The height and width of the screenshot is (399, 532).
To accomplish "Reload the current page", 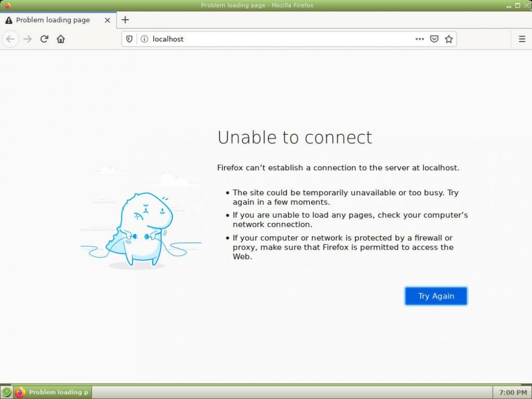I will pos(44,39).
